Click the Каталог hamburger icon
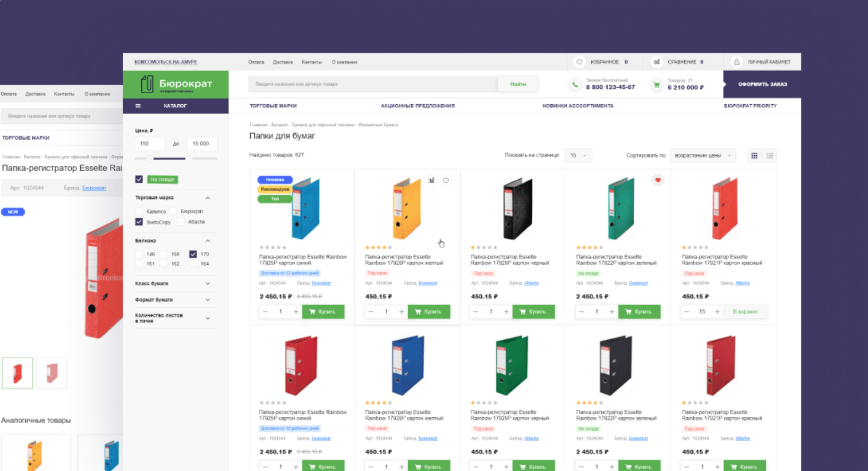Viewport: 868px width, 471px height. click(x=138, y=106)
